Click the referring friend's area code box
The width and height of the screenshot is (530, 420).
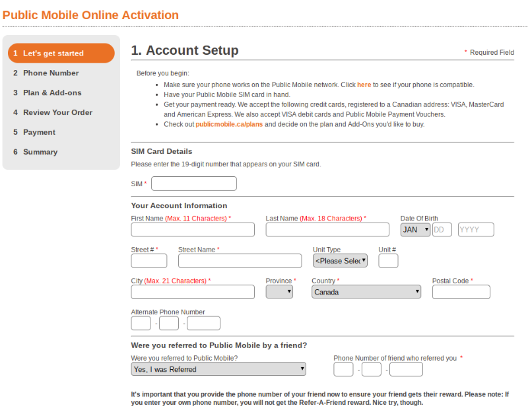[x=343, y=369]
